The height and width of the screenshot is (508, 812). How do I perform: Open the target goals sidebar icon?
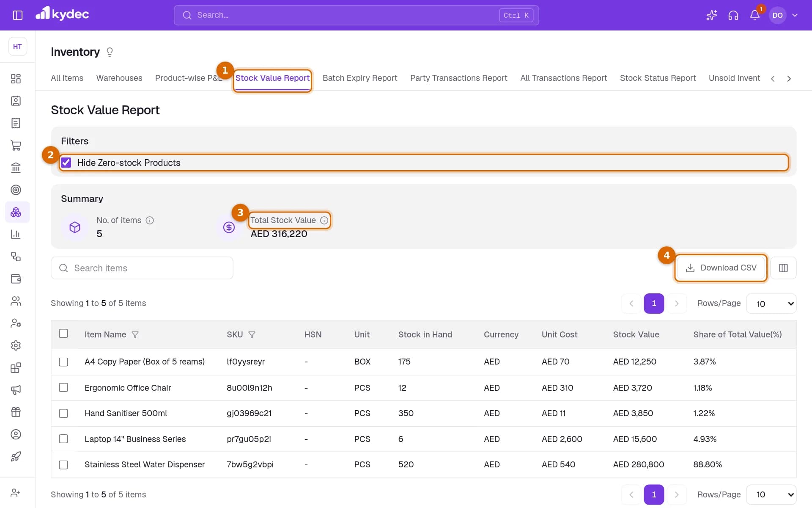tap(16, 190)
